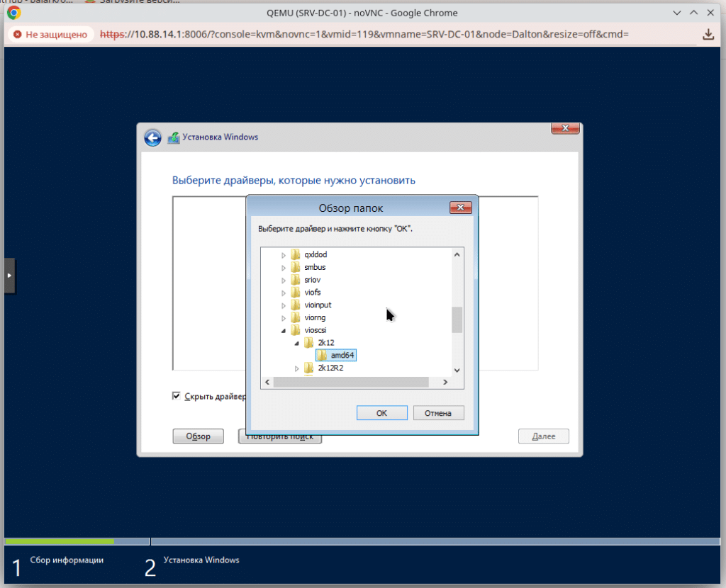Expand the 2k12R2 folder node
726x588 pixels.
click(297, 368)
